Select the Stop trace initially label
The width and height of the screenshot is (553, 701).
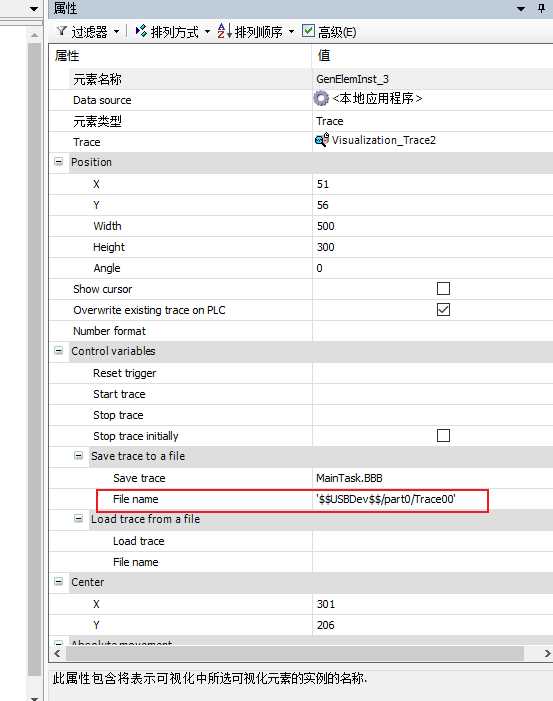pyautogui.click(x=135, y=436)
